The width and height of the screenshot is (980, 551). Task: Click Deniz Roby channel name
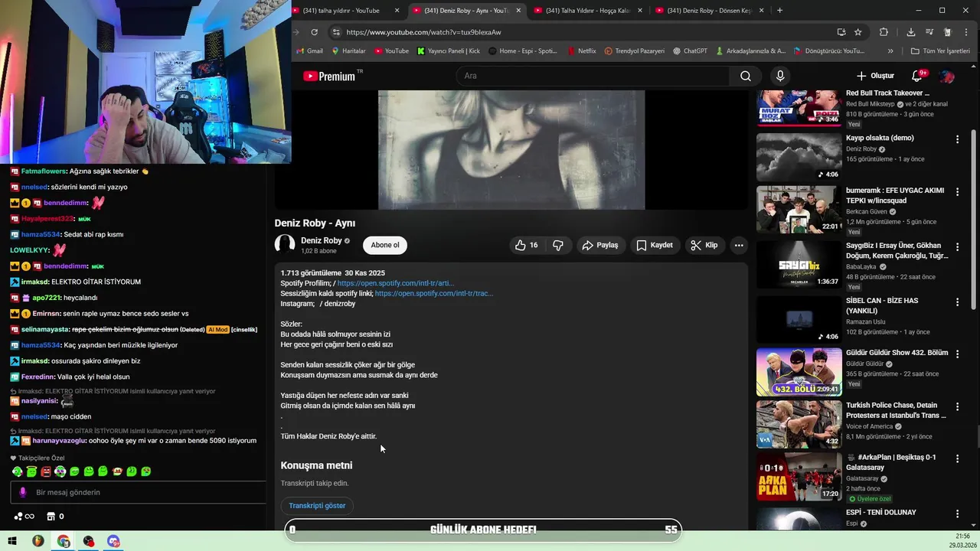(322, 240)
